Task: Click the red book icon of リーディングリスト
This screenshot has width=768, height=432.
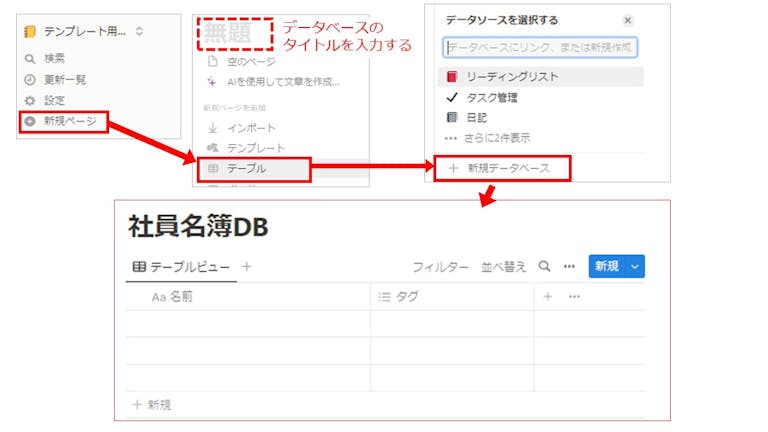Action: point(452,76)
